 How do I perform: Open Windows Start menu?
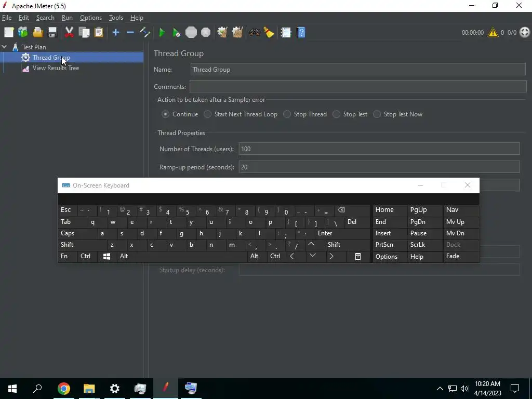tap(12, 389)
